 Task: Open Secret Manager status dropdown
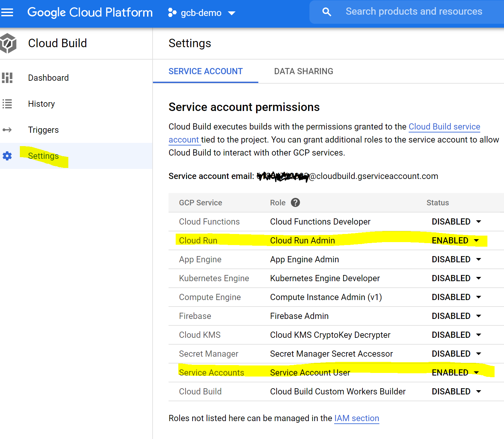click(x=456, y=354)
